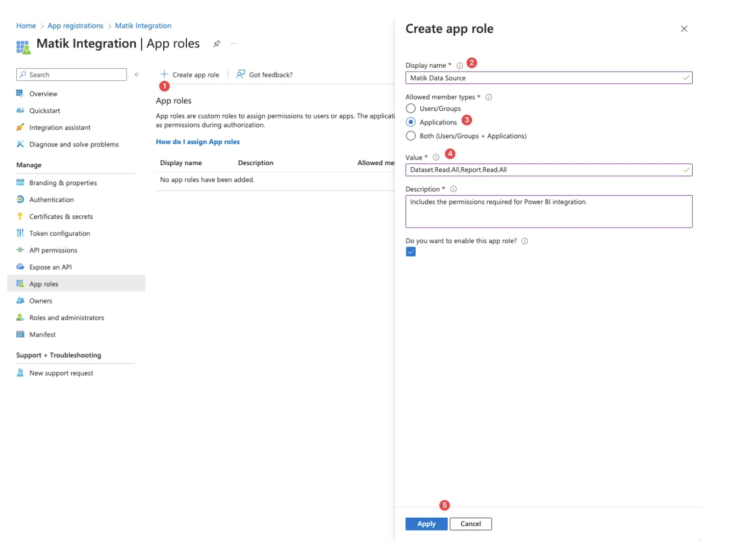Select Both (Users/Groups + Applications) option
756x557 pixels.
411,136
